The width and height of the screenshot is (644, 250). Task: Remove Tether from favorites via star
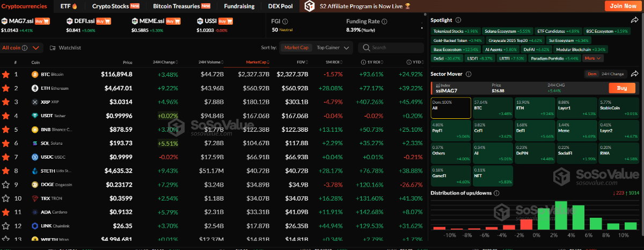(6, 116)
